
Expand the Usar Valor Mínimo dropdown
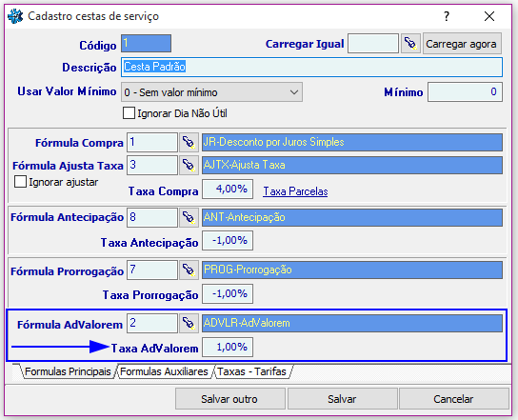211,92
